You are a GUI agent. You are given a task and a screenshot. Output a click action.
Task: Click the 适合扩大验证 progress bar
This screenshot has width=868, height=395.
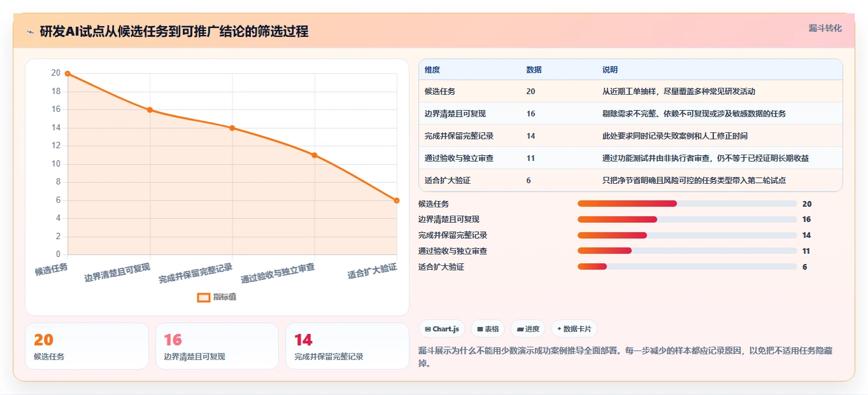687,267
